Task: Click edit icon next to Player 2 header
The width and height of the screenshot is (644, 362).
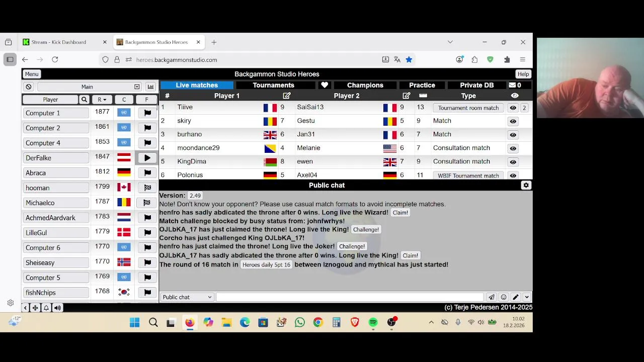Action: tap(407, 96)
